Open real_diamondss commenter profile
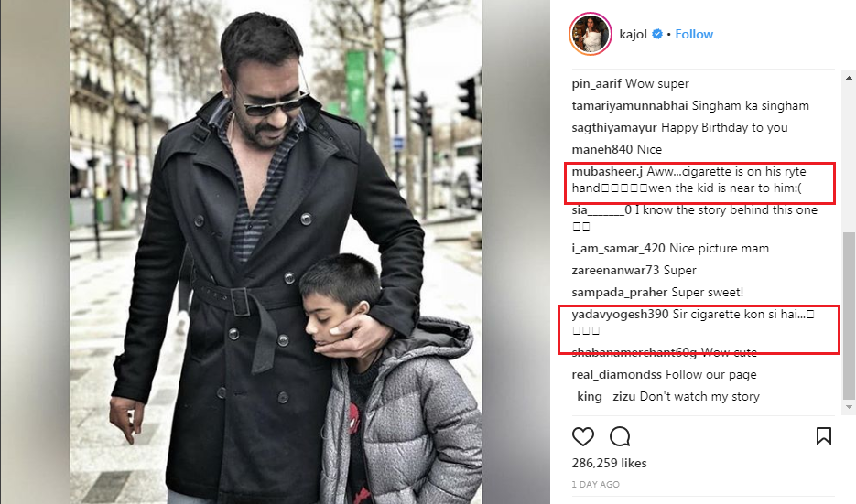 (616, 375)
